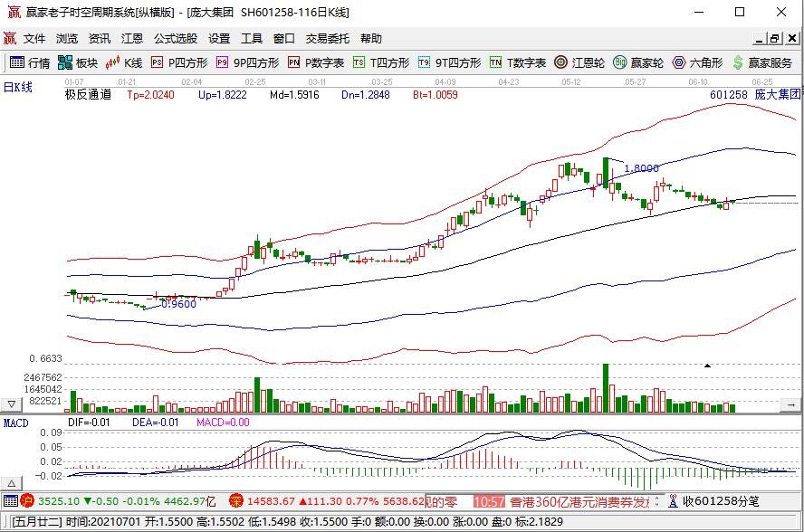Click the status bar grid icon
The image size is (804, 532).
coord(11,500)
